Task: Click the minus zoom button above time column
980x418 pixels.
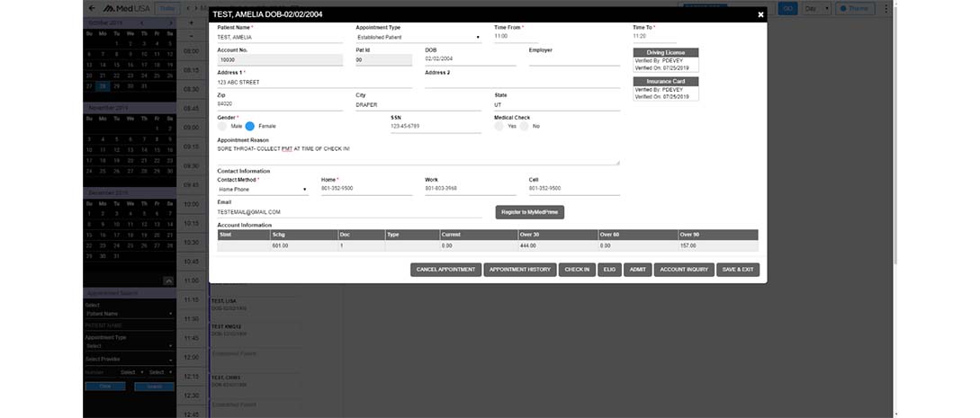Action: pyautogui.click(x=192, y=36)
